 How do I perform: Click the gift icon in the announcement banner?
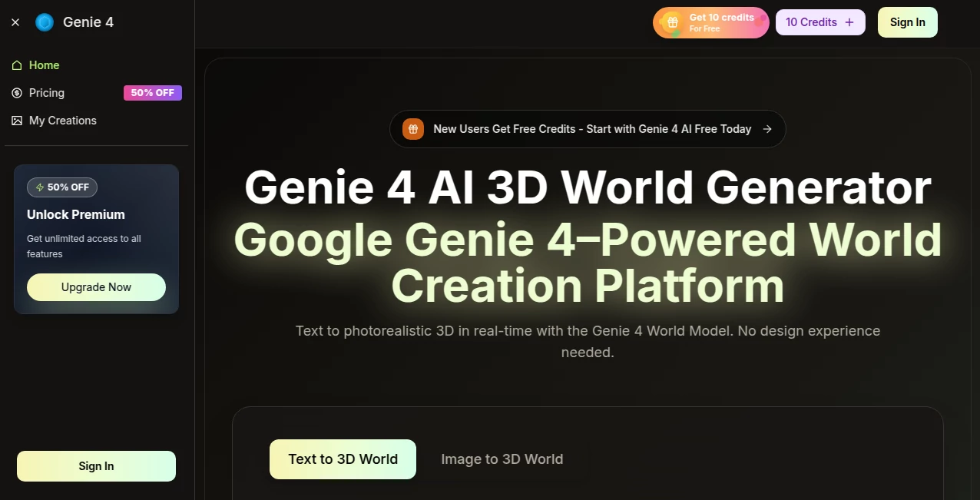point(413,129)
